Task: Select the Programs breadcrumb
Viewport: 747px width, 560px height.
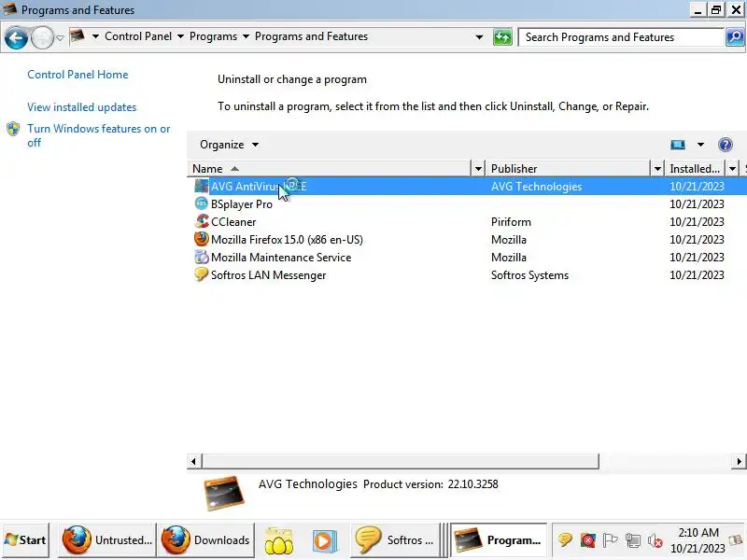Action: [x=213, y=36]
